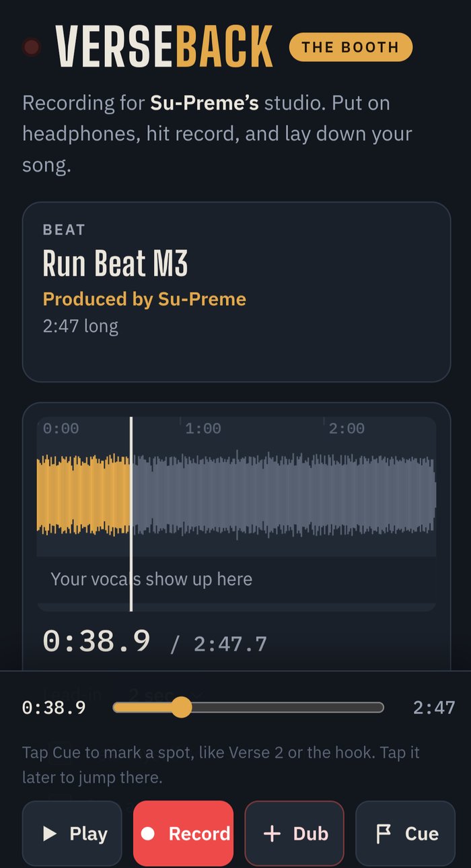Image resolution: width=471 pixels, height=868 pixels.
Task: Click the BEAT card heading
Action: click(x=64, y=230)
